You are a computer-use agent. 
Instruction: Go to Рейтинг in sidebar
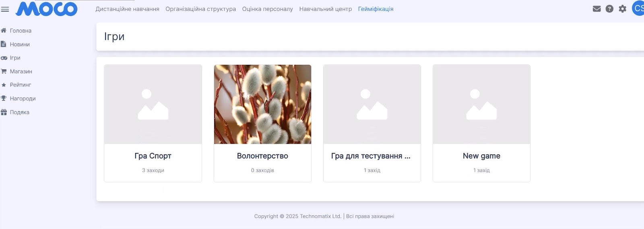click(21, 85)
